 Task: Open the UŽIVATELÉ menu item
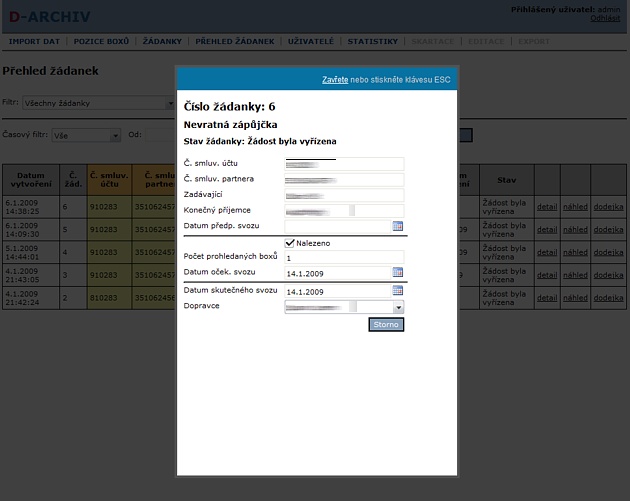(311, 41)
